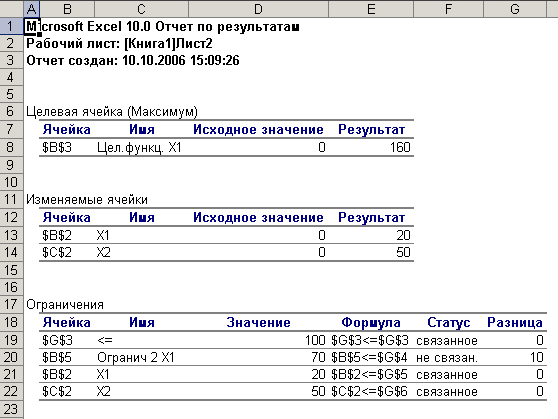Click '$B$2' cell in row 13
Image resolution: width=558 pixels, height=419 pixels.
[57, 235]
